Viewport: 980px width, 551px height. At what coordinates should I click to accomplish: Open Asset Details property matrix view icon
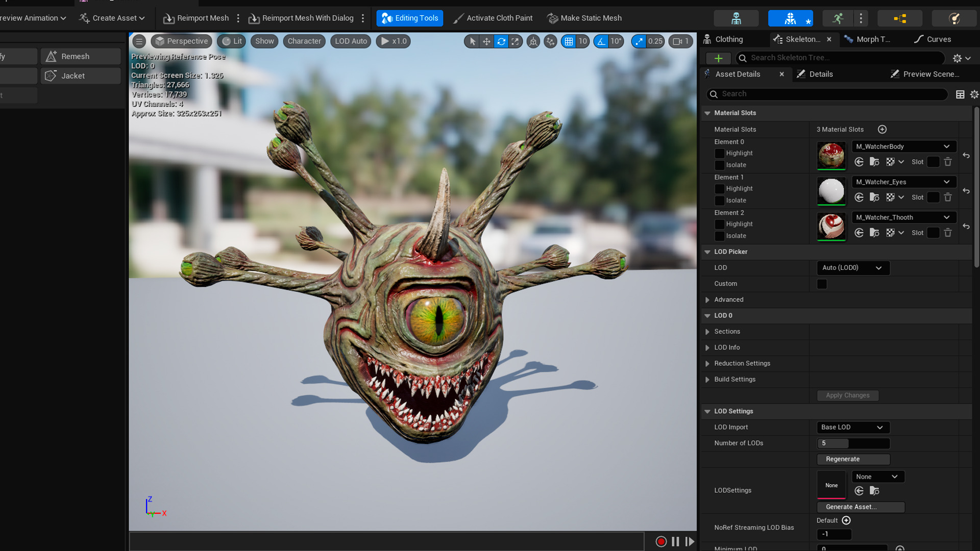tap(960, 94)
